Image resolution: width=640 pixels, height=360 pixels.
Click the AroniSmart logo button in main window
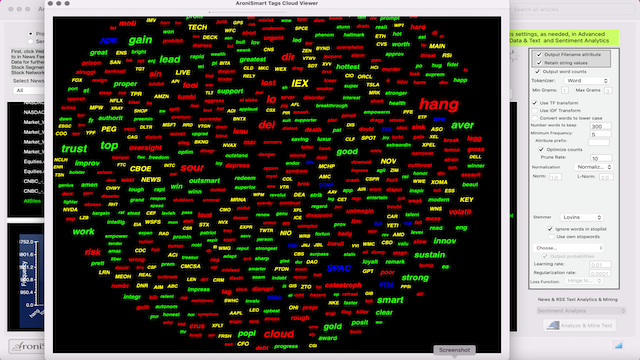[x=27, y=347]
